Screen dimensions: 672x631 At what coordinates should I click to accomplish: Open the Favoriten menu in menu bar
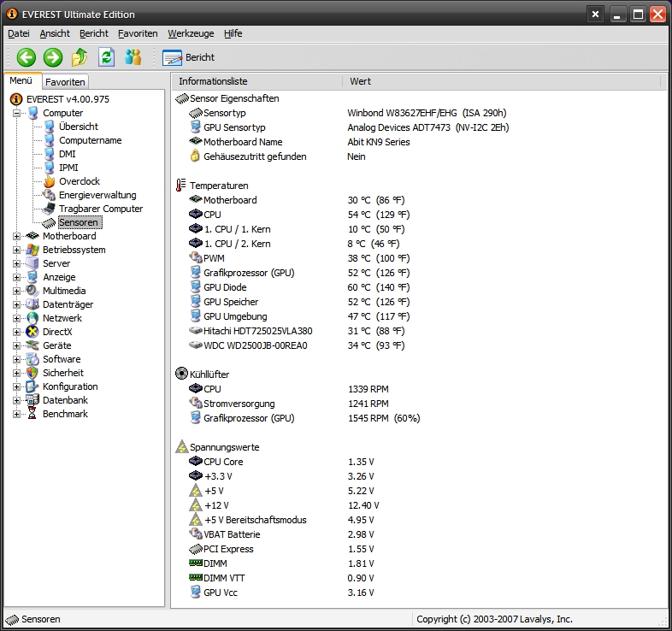(138, 33)
